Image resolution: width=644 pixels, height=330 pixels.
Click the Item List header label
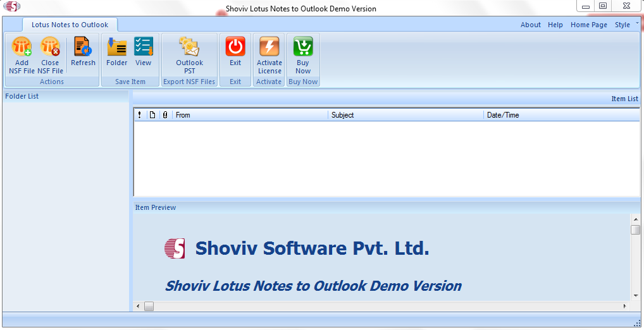point(624,99)
